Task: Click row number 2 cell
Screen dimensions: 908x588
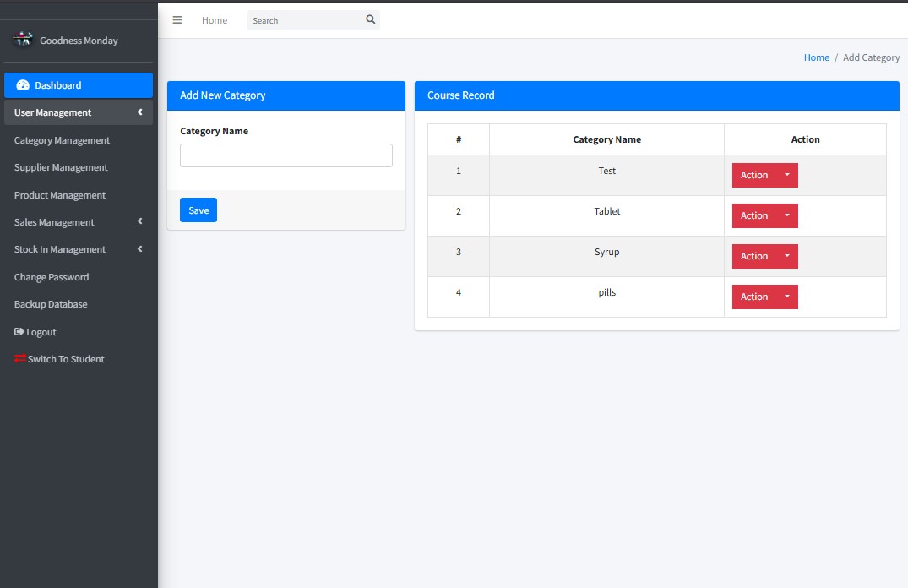Action: point(459,215)
